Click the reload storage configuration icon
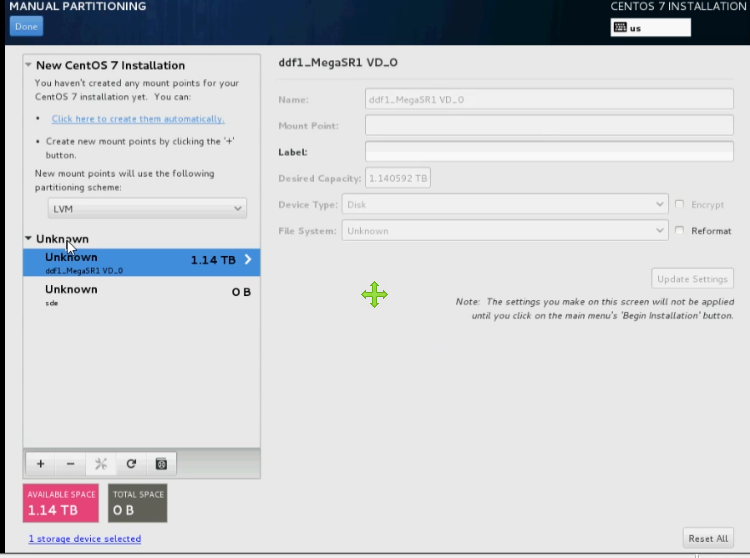This screenshot has width=750, height=558. point(131,464)
